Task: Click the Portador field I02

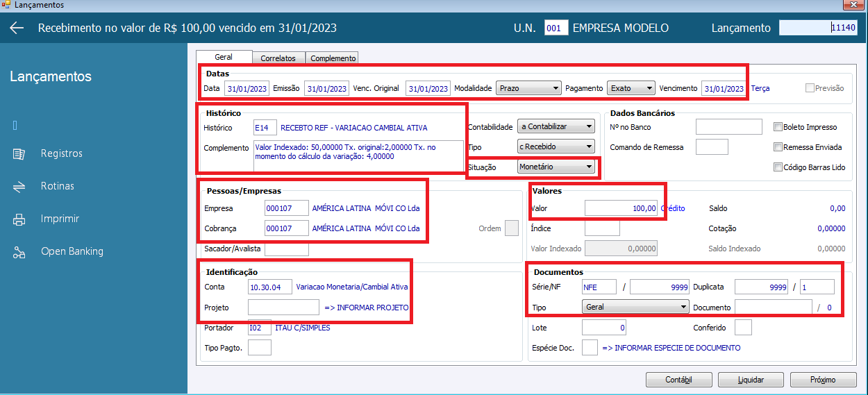Action: (x=259, y=328)
